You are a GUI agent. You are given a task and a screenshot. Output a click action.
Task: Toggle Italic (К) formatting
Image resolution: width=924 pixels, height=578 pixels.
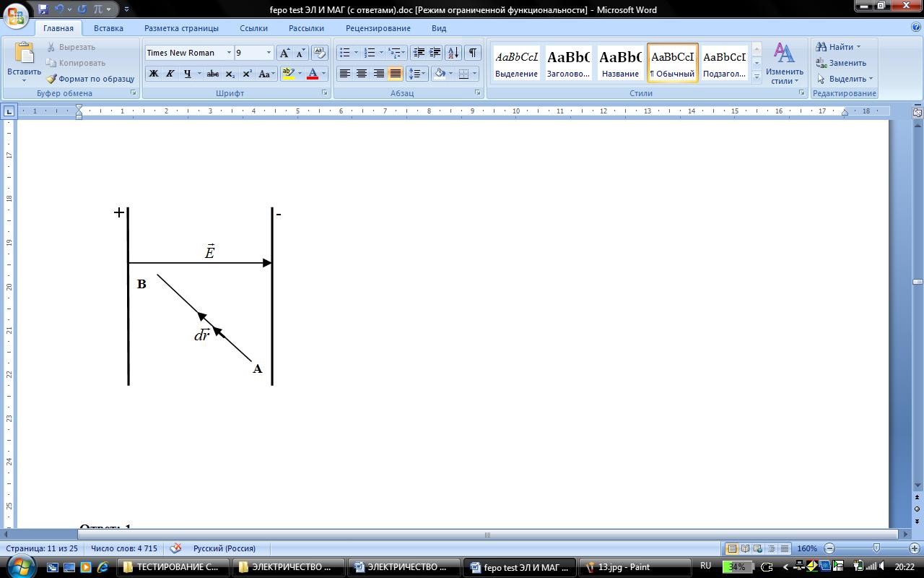tap(170, 74)
